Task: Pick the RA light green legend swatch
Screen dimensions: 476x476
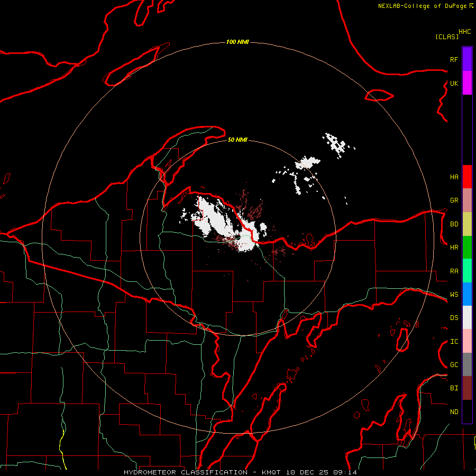Action: click(x=467, y=271)
